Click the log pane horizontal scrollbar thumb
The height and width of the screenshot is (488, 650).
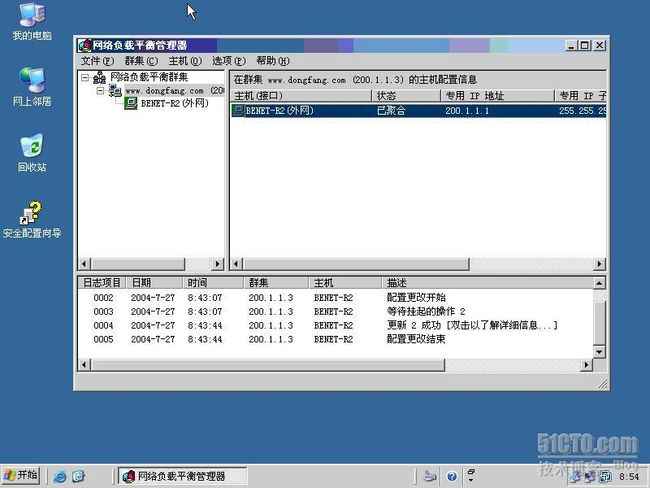[x=268, y=365]
